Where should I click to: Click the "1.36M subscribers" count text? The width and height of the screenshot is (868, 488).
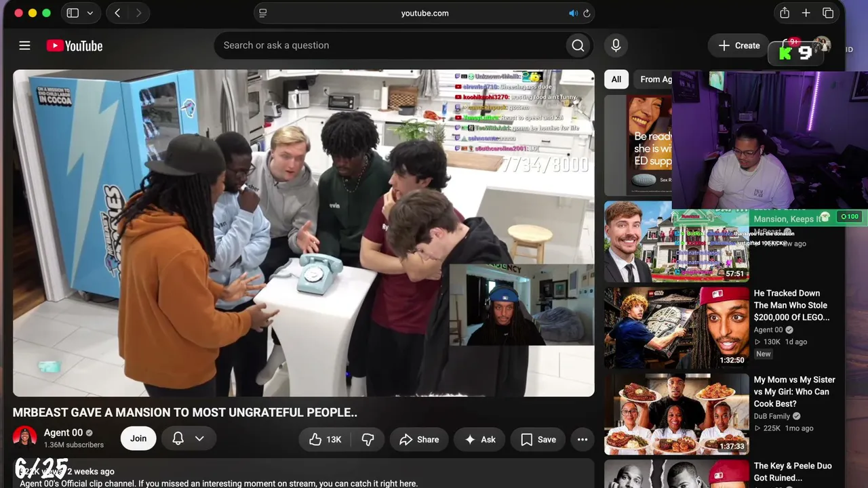pos(74,445)
